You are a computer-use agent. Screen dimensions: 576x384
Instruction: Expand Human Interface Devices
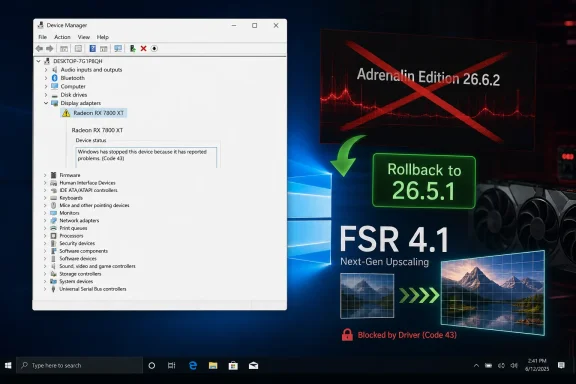[45, 183]
